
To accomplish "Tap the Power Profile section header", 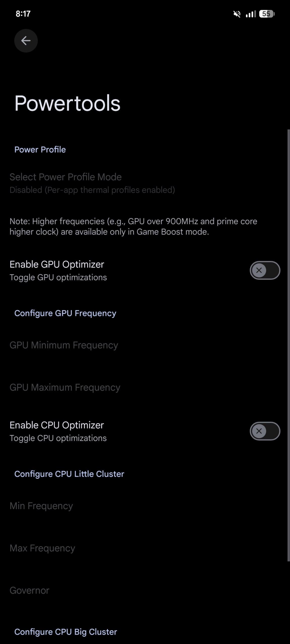I will pos(40,150).
